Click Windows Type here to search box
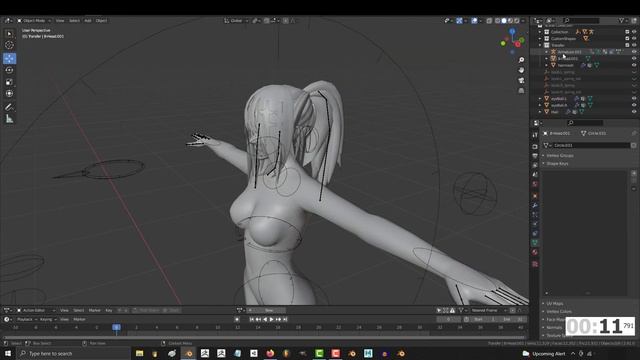Viewport: 640px width, 360px height. (x=73, y=353)
